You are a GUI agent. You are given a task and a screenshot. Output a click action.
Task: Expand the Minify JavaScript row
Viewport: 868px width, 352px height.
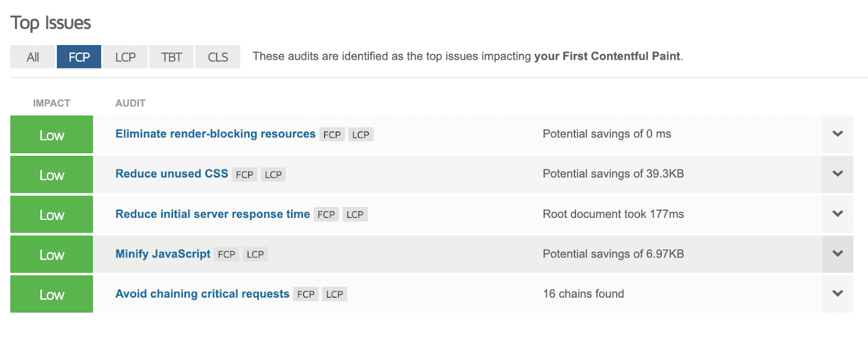pos(837,254)
